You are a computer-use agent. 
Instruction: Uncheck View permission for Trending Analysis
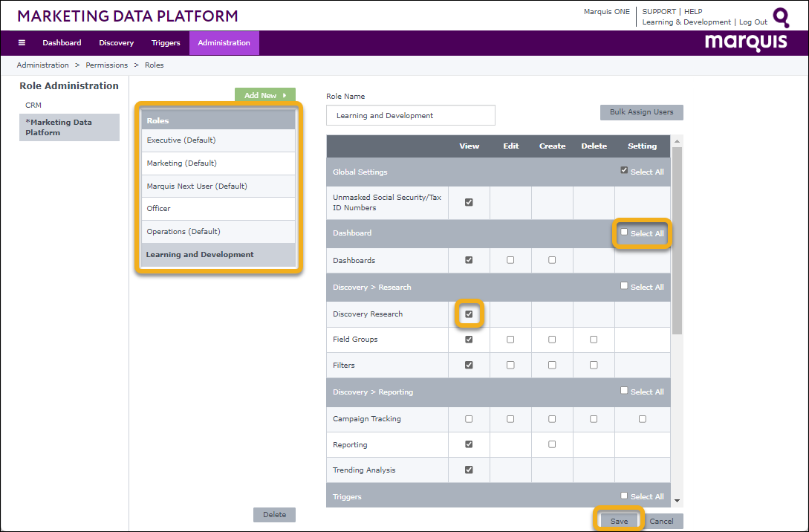pyautogui.click(x=469, y=470)
